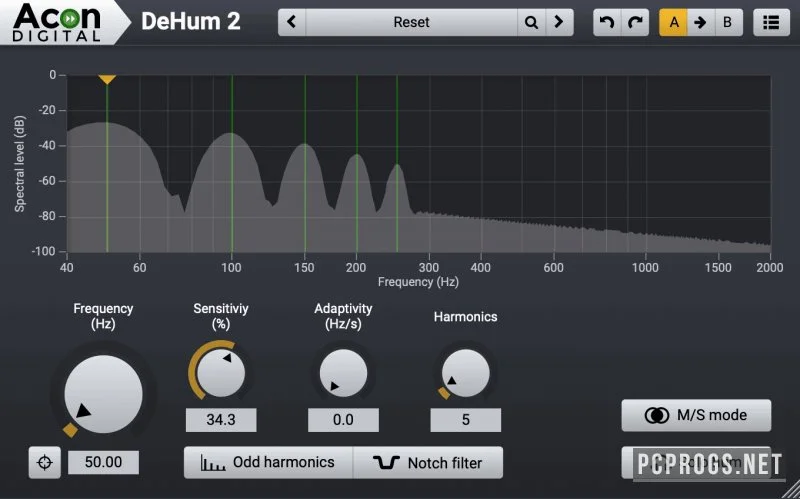Click the Adaptivity (Hz/s) knob label
This screenshot has height=499, width=800.
point(343,316)
